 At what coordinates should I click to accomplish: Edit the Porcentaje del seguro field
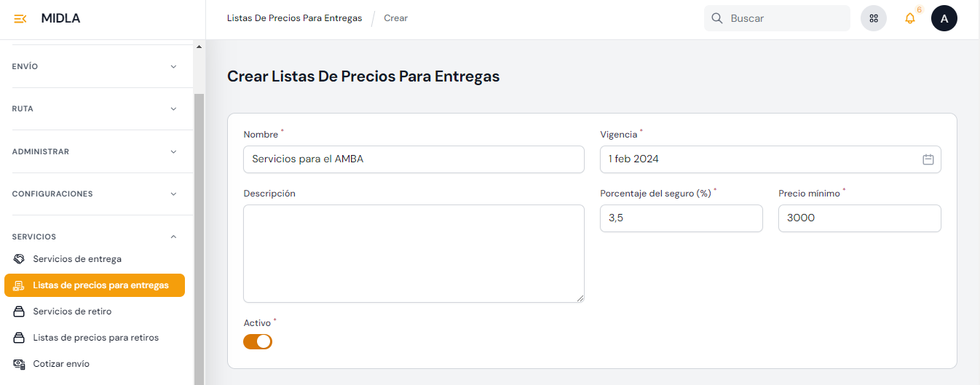tap(681, 218)
